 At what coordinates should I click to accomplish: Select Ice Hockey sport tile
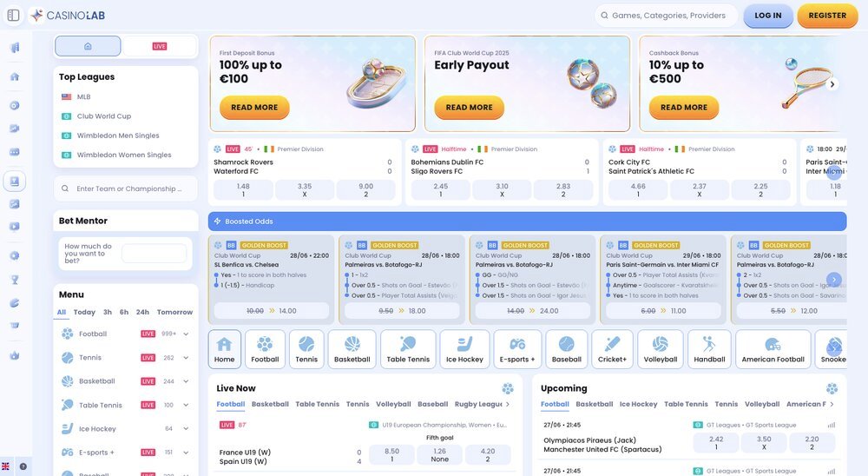tap(464, 349)
